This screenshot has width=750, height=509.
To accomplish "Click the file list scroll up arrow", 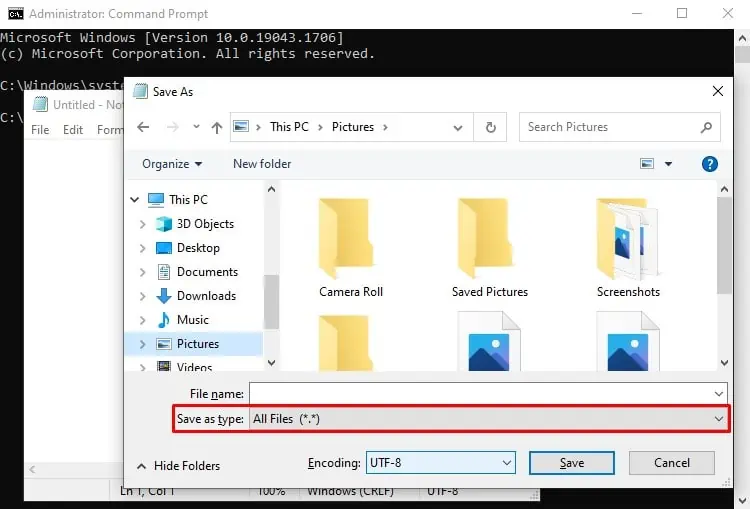I will pyautogui.click(x=724, y=189).
